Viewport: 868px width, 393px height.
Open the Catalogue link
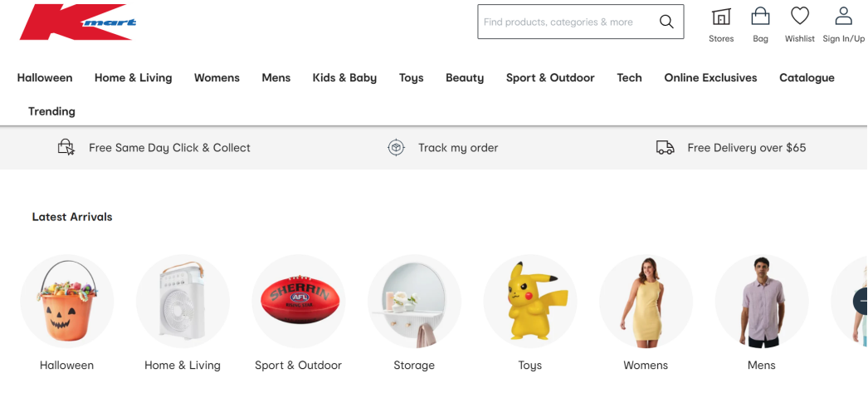tap(807, 78)
